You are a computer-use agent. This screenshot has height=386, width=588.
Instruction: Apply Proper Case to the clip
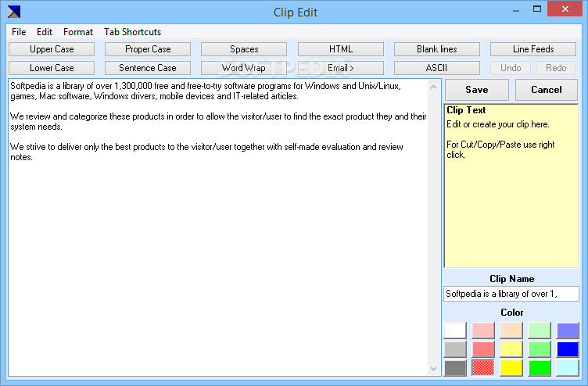point(148,49)
